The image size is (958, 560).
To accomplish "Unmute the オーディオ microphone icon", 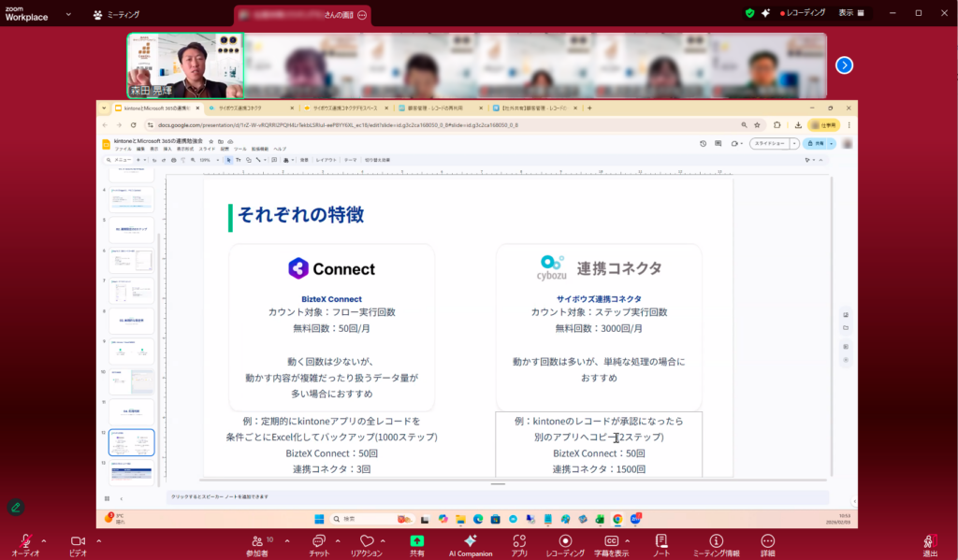I will (24, 541).
